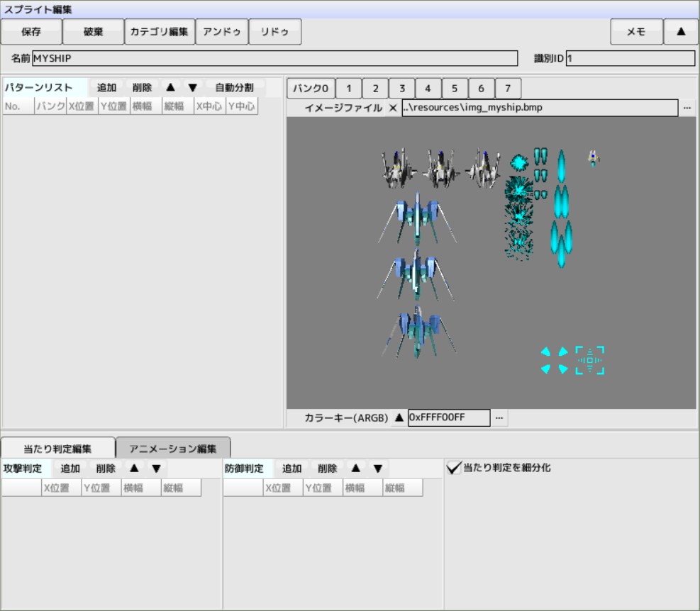Switch to bank tab 3
Image resolution: width=700 pixels, height=611 pixels.
point(401,89)
